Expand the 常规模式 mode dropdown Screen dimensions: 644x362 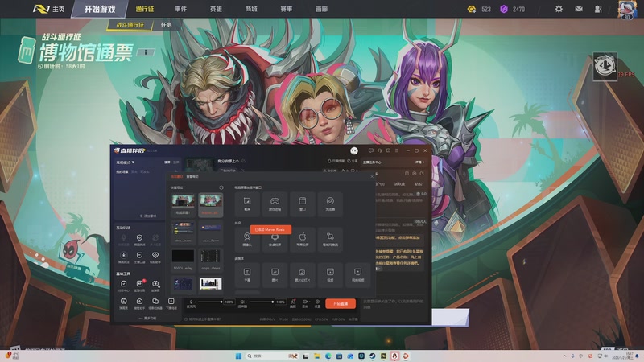tap(126, 162)
